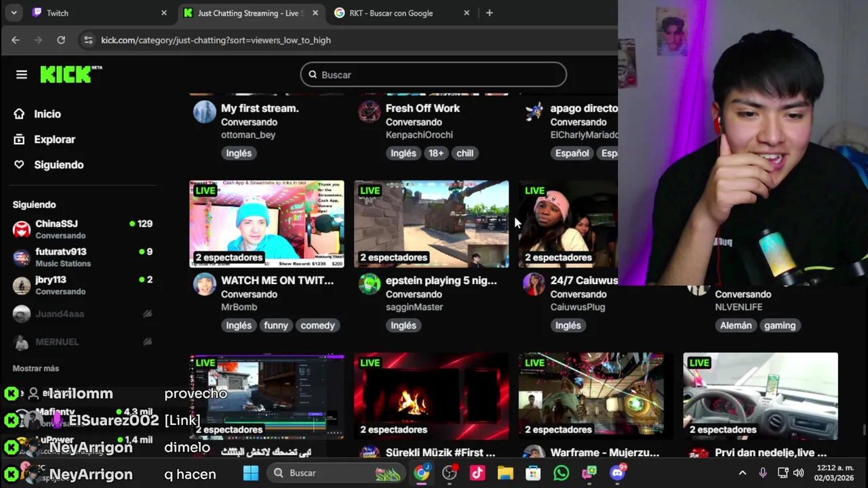Open followed channel futuratv913

tap(83, 257)
